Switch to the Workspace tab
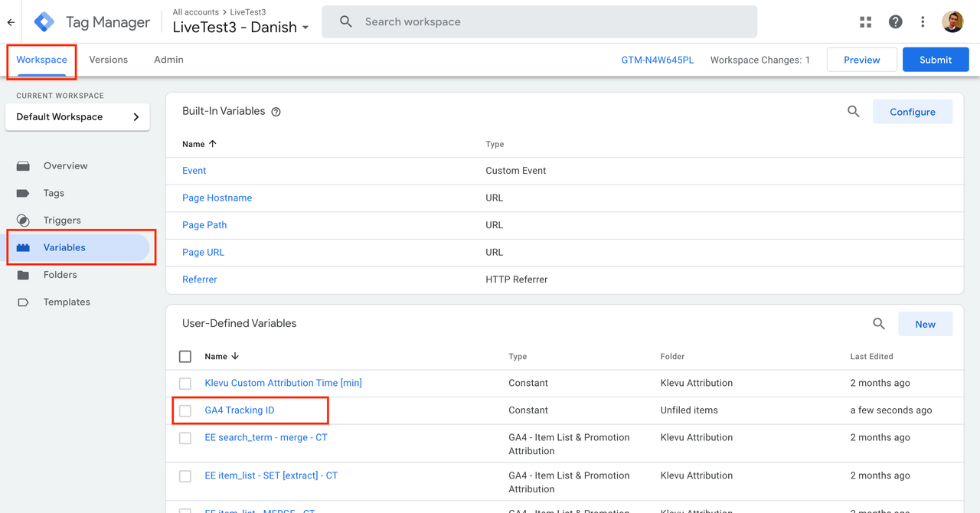The height and width of the screenshot is (513, 980). pos(42,60)
